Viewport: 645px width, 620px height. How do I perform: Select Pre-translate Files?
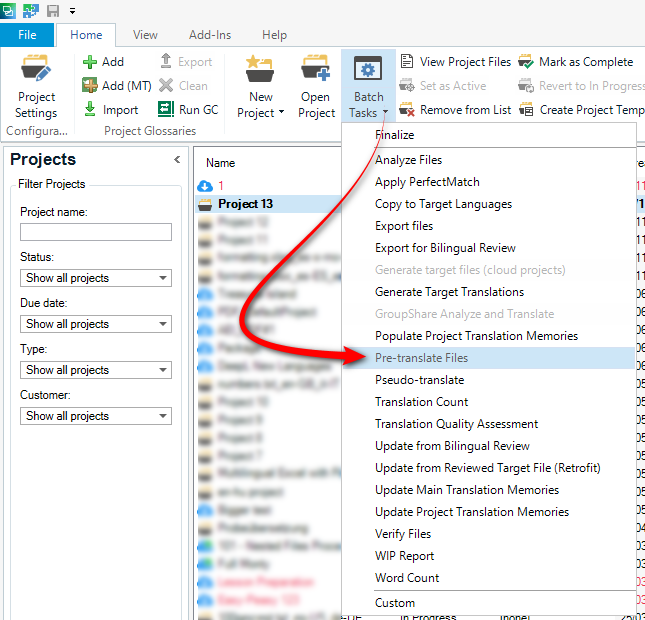point(489,358)
